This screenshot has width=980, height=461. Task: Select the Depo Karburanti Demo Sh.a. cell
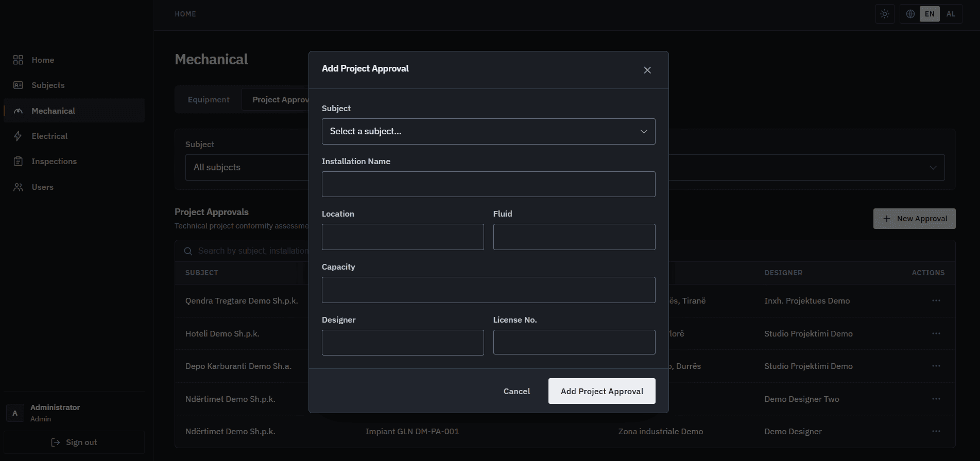click(238, 366)
